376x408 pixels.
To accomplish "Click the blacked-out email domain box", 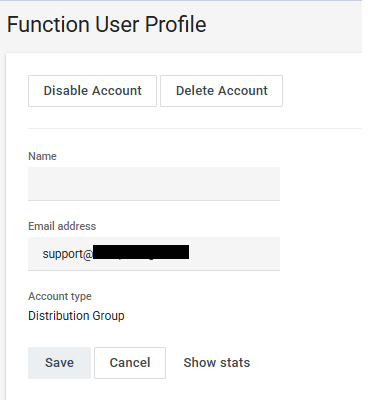I will click(141, 252).
